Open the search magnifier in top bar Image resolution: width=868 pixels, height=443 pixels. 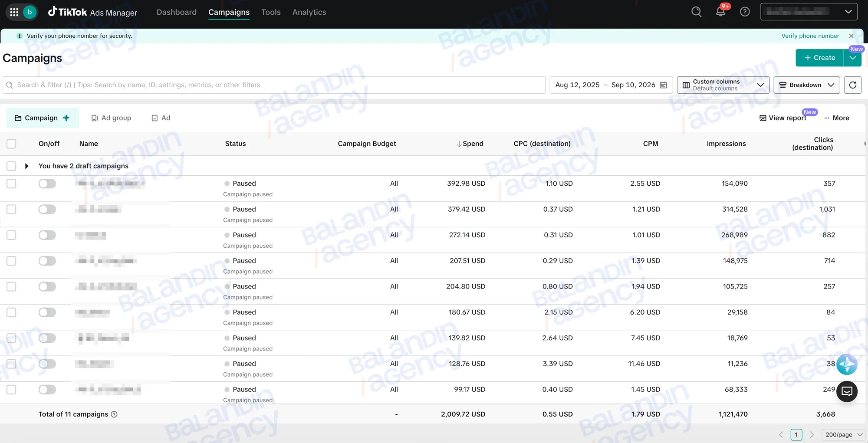click(697, 12)
